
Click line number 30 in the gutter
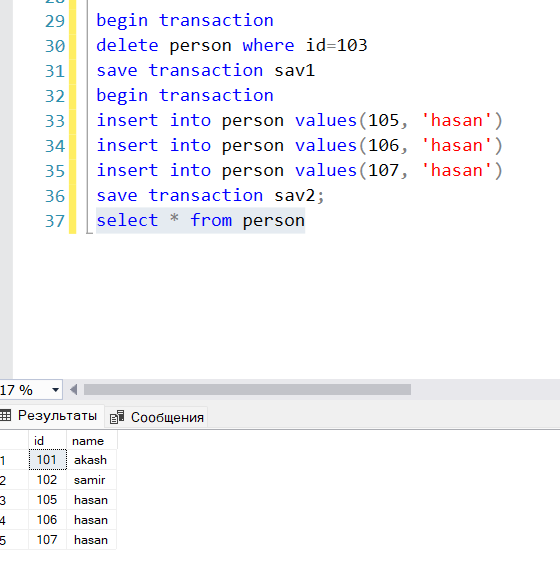55,46
